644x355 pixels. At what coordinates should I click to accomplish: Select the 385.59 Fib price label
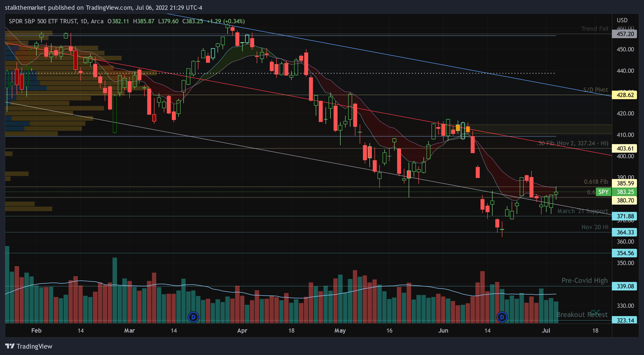point(624,183)
